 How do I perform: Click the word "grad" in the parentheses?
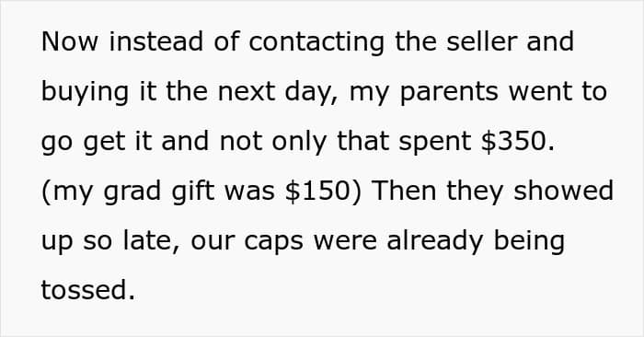point(132,192)
